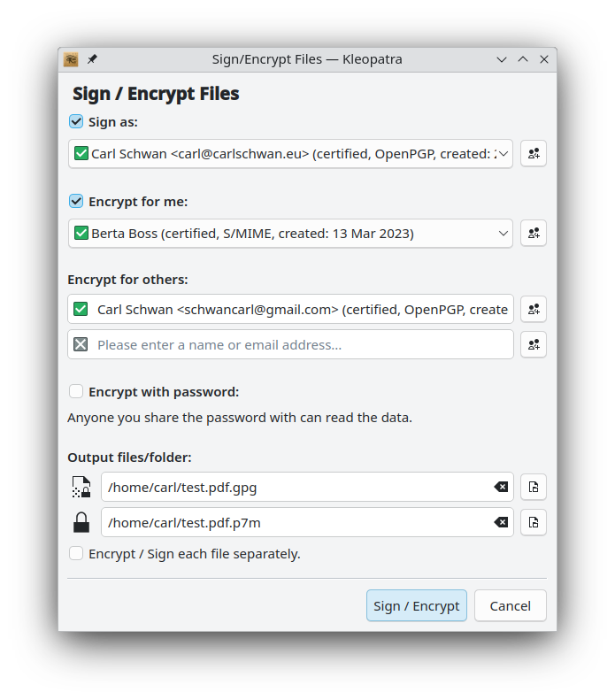Clear the test.pdf.gpg output path
The width and height of the screenshot is (615, 700).
pos(501,487)
